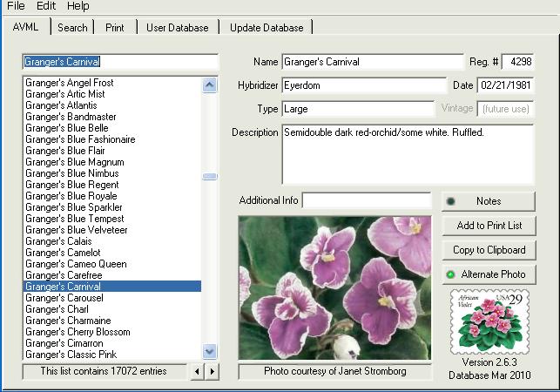Image resolution: width=560 pixels, height=392 pixels.
Task: Select Granger's Charl in list
Action: [112, 309]
